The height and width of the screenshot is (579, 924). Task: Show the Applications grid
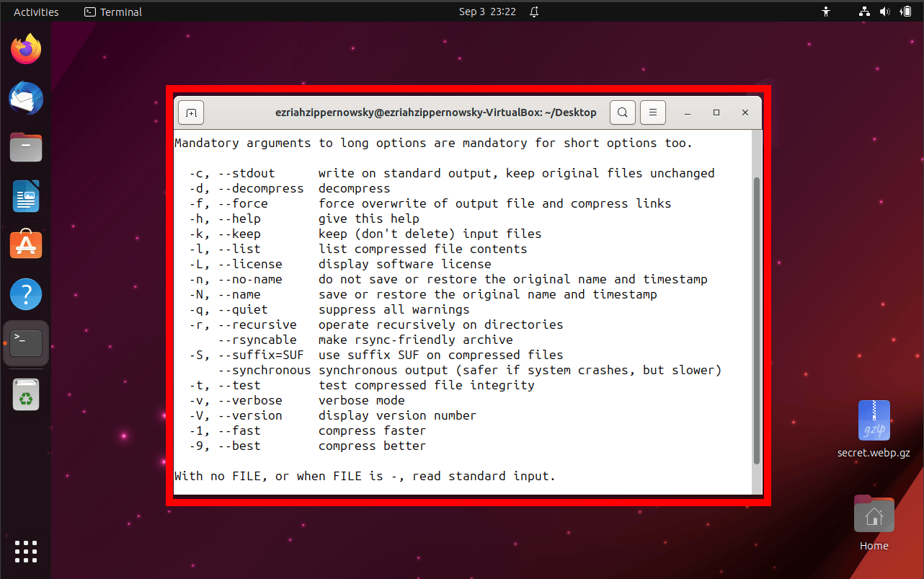point(25,552)
